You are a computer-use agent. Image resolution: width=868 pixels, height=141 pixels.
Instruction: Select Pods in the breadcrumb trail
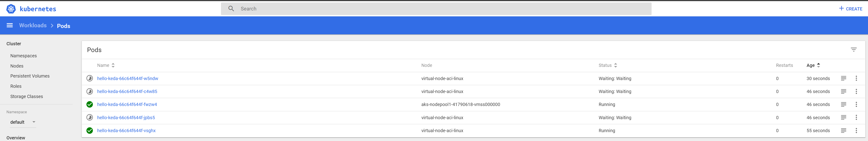coord(63,26)
